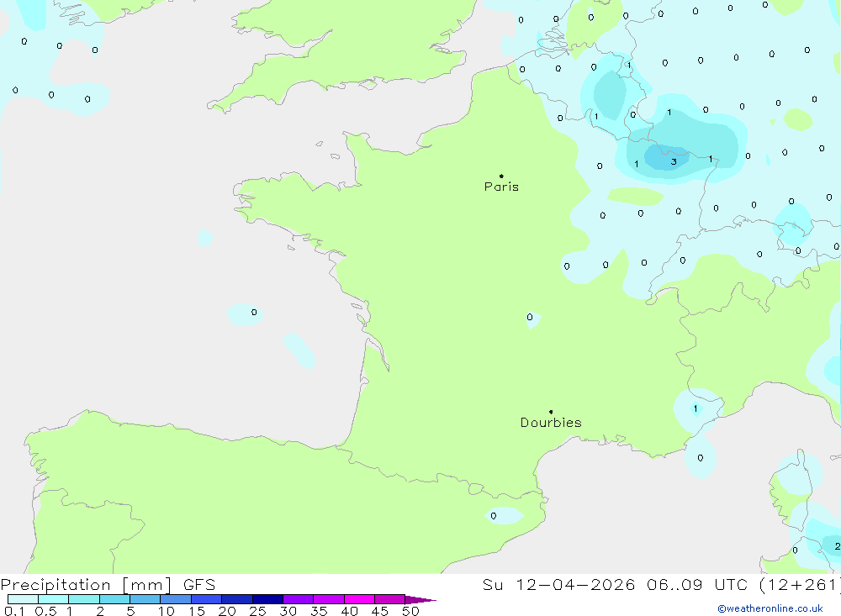Pick the 40–45 mm legend swatch
Image resolution: width=841 pixels, height=616 pixels.
[x=359, y=599]
